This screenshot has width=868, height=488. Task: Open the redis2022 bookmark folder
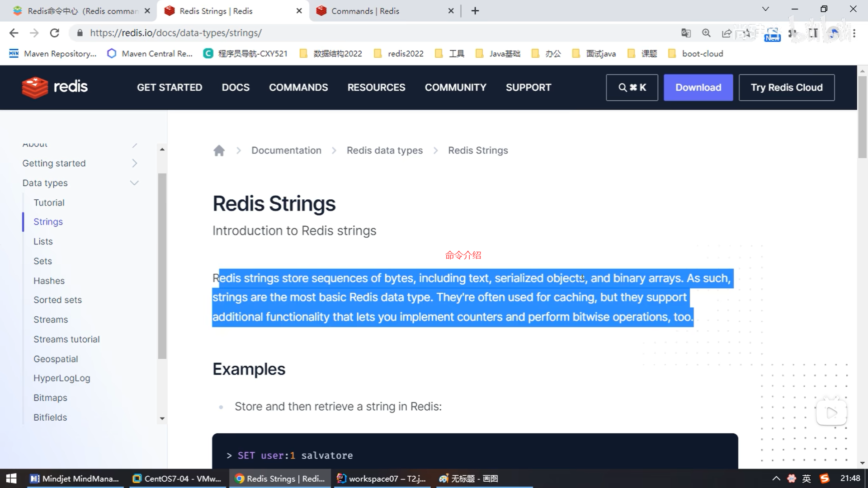[399, 54]
